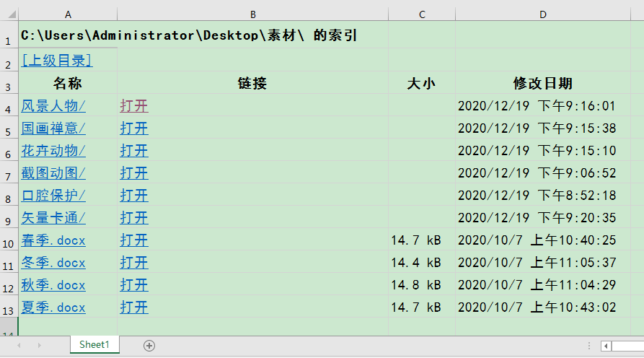
Task: Click 打开 link in 冬季.docx row
Action: (x=134, y=262)
